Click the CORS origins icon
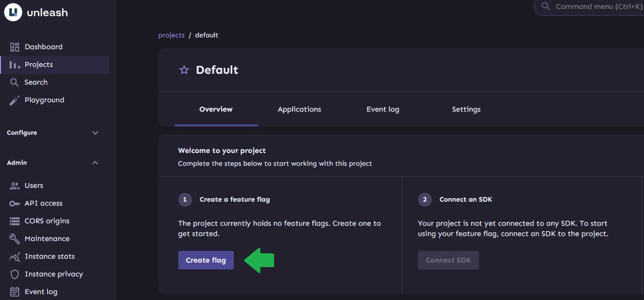 point(15,221)
